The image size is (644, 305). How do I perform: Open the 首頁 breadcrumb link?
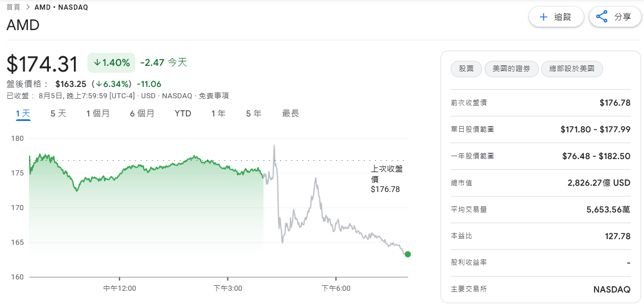pos(14,7)
